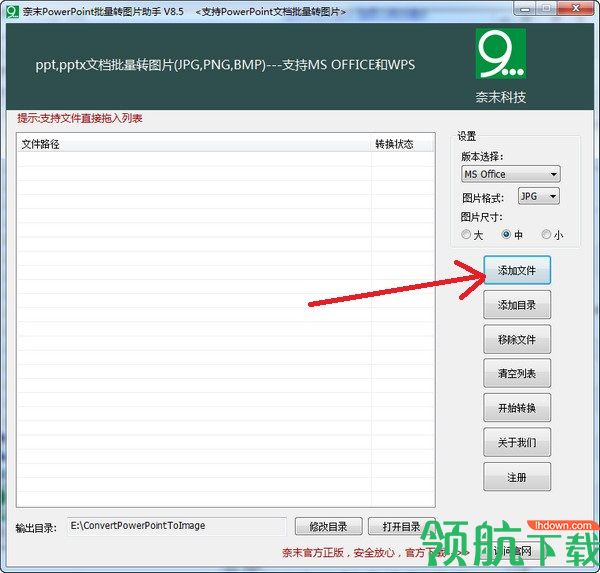Open the 关于我们 dialog
This screenshot has height=573, width=600.
click(x=517, y=442)
